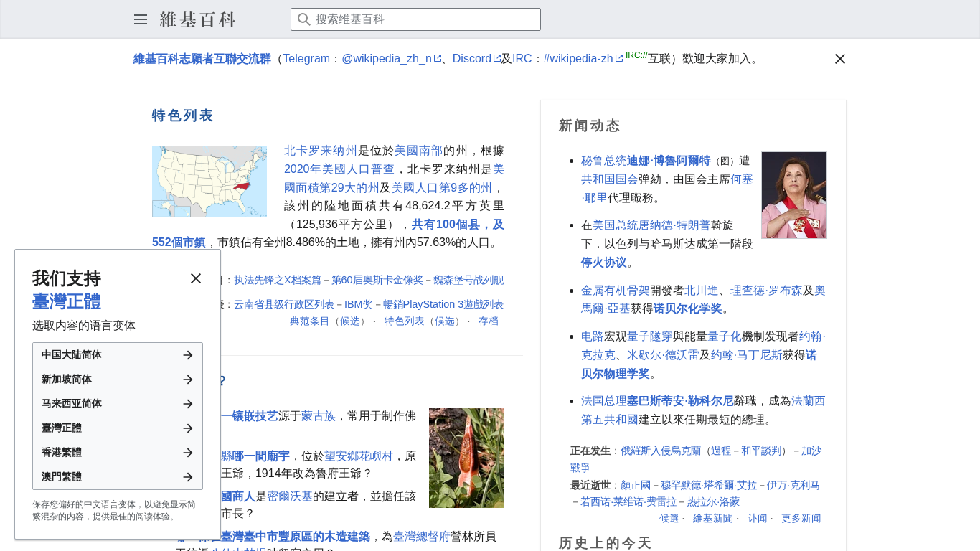Open the 和平談判 link

click(761, 451)
